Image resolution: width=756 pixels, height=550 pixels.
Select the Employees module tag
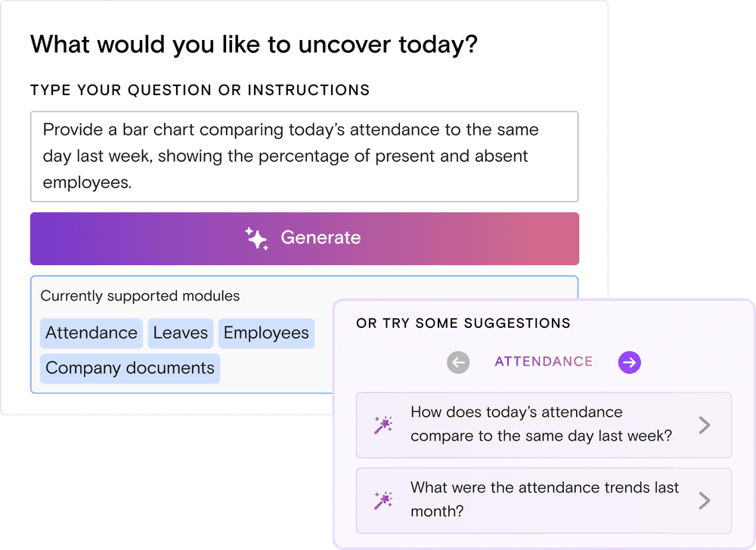pyautogui.click(x=266, y=332)
